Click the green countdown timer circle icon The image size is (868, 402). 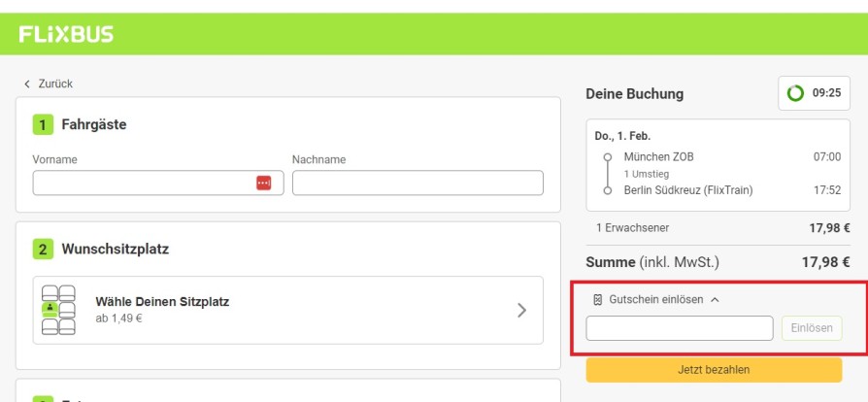coord(795,93)
